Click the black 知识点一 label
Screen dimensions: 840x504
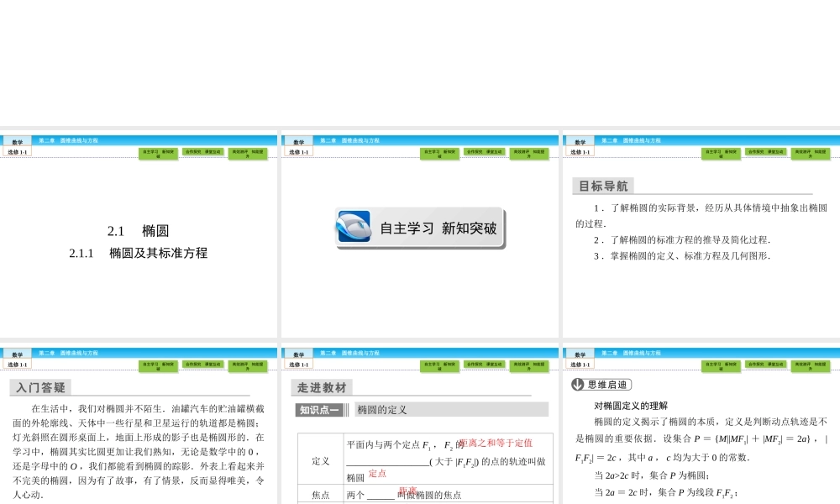(320, 412)
